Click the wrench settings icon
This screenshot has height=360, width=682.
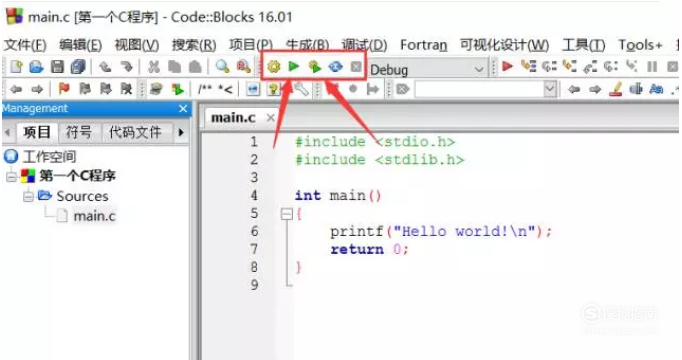301,89
